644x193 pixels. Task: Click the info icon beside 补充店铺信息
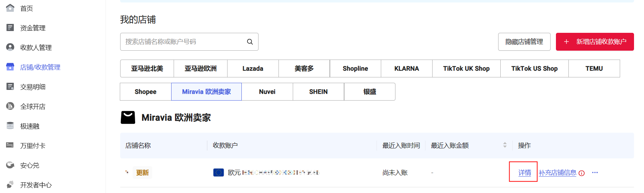(582, 173)
